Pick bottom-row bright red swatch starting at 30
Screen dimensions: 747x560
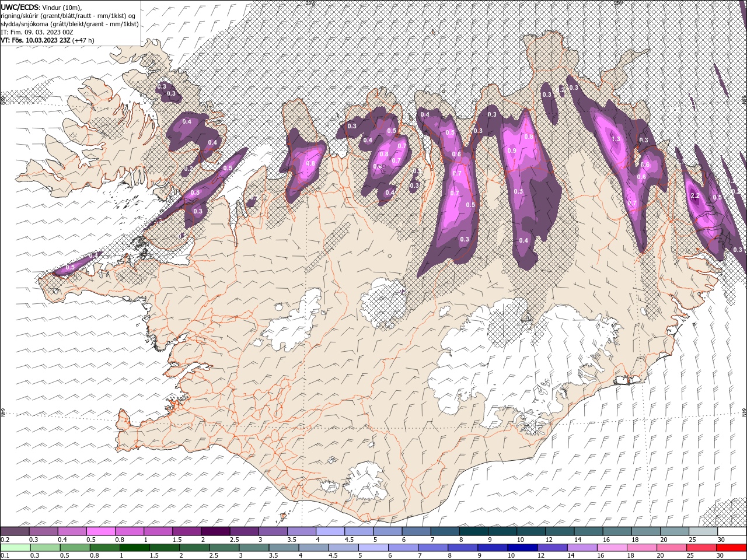pyautogui.click(x=731, y=547)
